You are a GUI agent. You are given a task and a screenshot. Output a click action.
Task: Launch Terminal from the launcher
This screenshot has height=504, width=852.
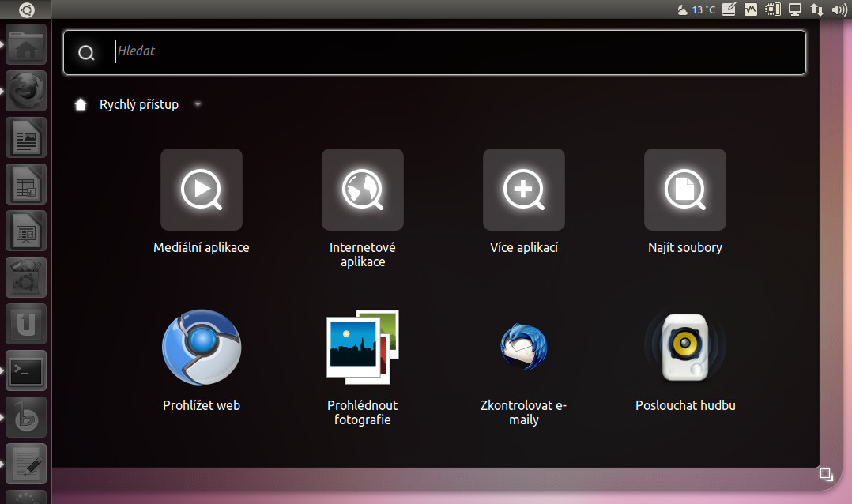pos(26,370)
